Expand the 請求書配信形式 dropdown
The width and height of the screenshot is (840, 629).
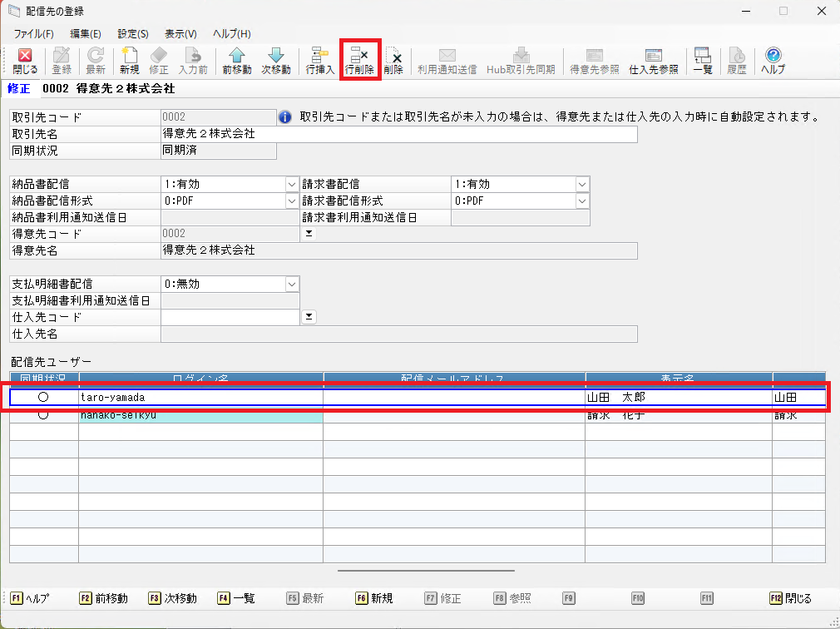[582, 201]
